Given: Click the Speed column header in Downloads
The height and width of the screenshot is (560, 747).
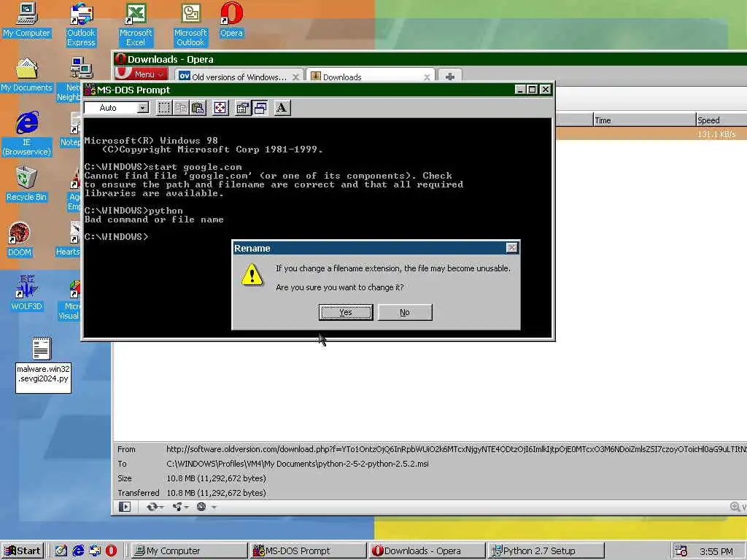Looking at the screenshot, I should click(x=721, y=120).
